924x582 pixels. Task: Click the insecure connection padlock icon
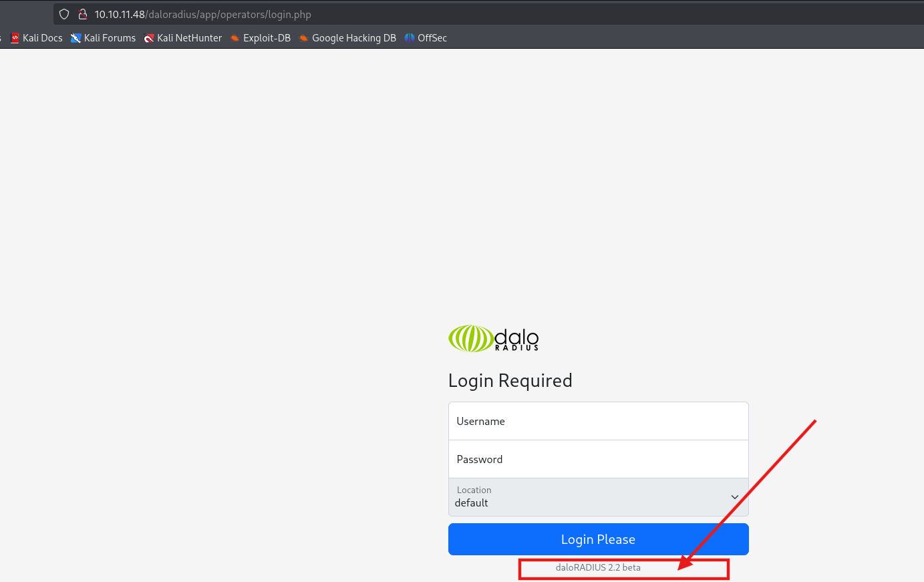coord(83,14)
